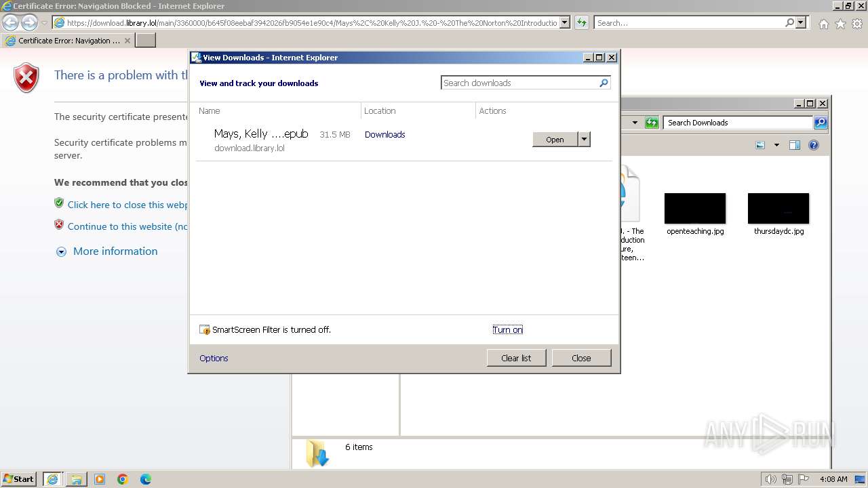The image size is (868, 488).
Task: Open the Downloads location link
Action: (x=384, y=135)
